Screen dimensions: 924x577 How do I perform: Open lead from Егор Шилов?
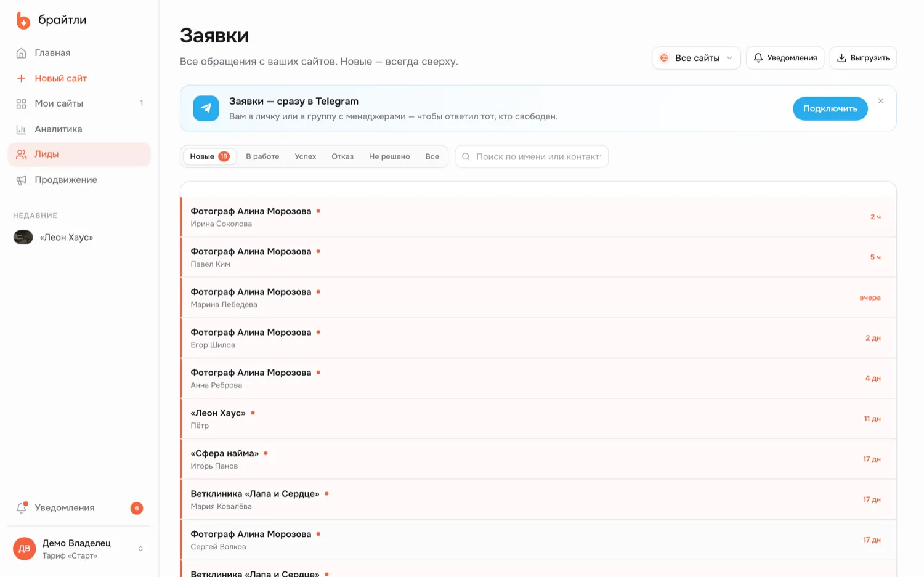[538, 338]
